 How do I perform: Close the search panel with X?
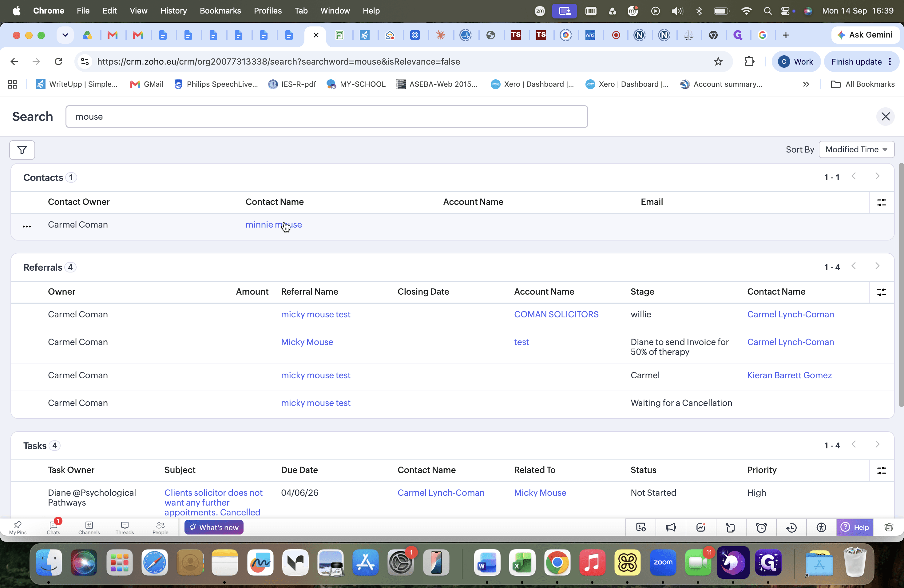[x=885, y=117]
